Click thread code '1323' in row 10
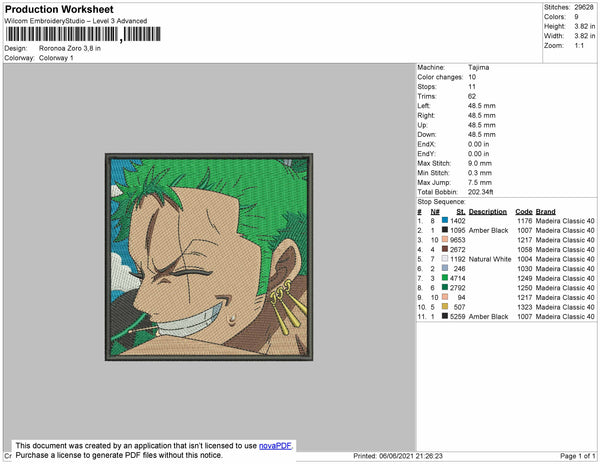600x464 pixels. click(x=524, y=307)
